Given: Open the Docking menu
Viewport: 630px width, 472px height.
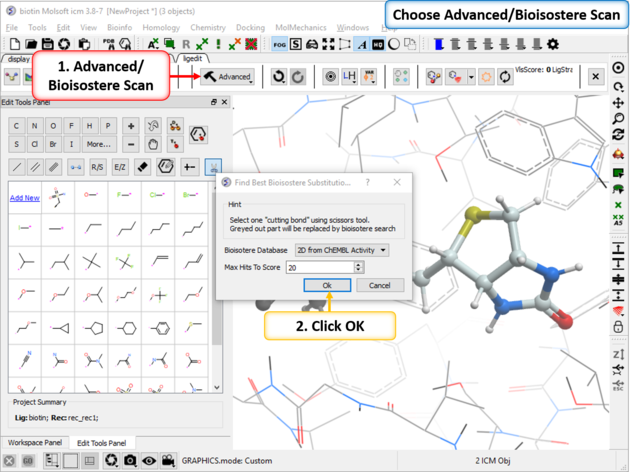Looking at the screenshot, I should coord(250,27).
